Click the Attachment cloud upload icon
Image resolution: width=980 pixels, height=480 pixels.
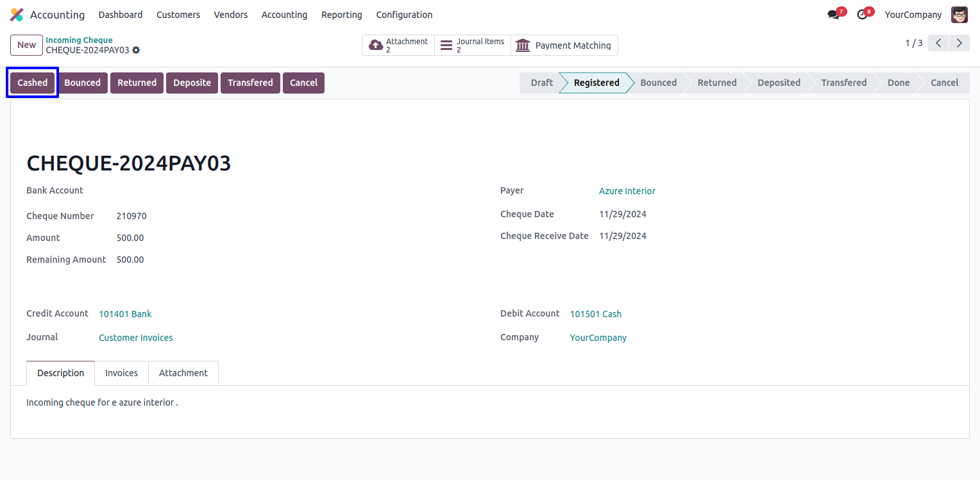coord(376,46)
